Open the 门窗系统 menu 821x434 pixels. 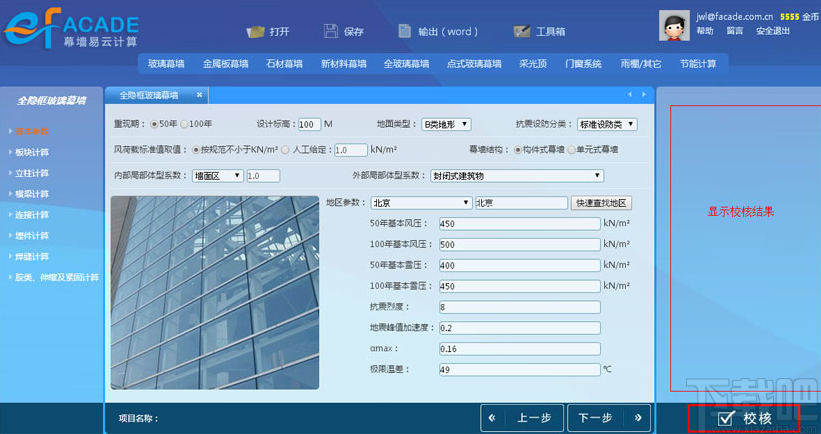tap(583, 64)
